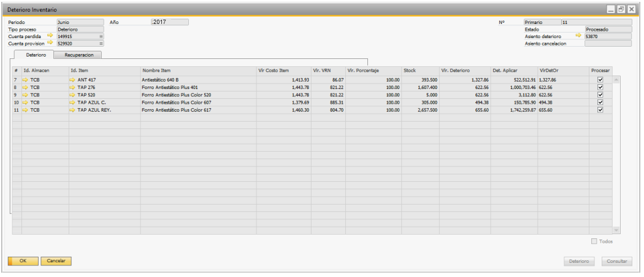This screenshot has width=644, height=277.
Task: Toggle Procesar checkbox for TAP 520 row
Action: (600, 95)
